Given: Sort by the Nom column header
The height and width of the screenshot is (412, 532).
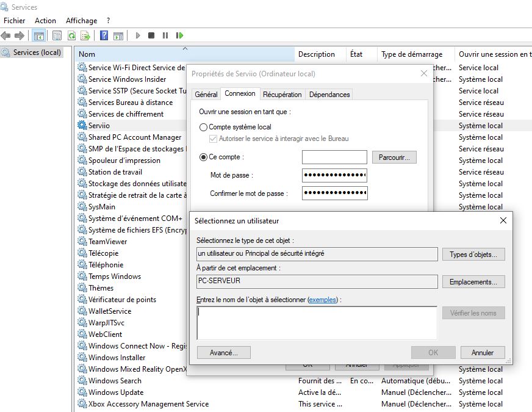Looking at the screenshot, I should coord(184,54).
